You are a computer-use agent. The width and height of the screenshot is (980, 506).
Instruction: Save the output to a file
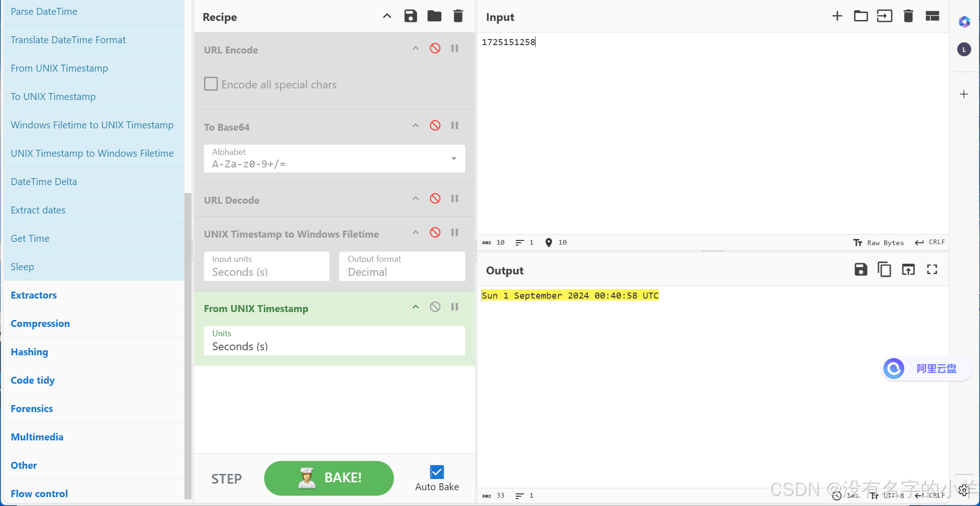(x=861, y=270)
